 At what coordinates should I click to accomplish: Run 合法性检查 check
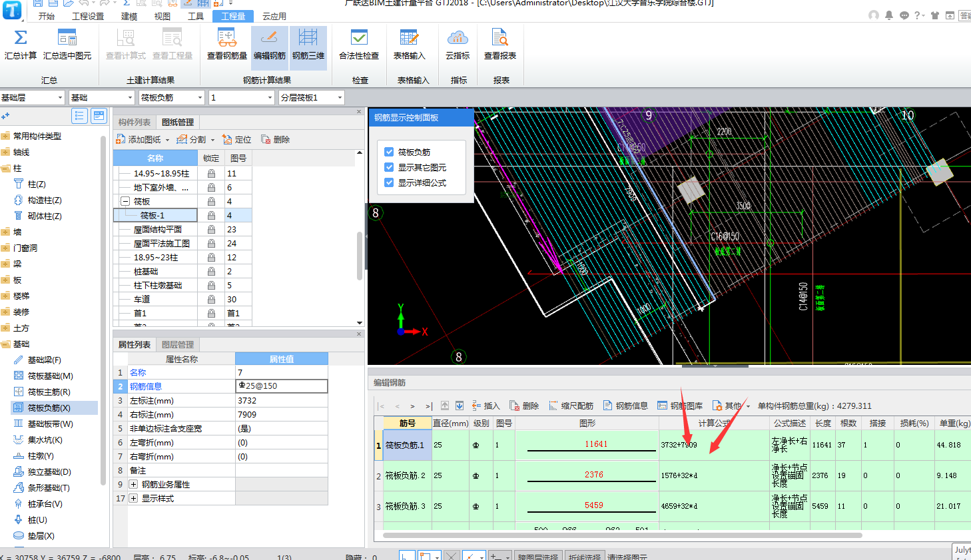(359, 45)
